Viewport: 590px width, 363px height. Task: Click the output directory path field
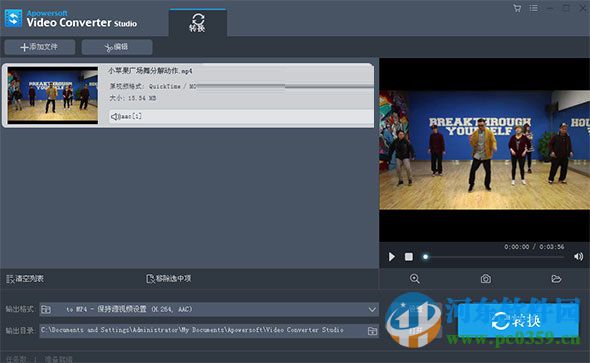(203, 330)
